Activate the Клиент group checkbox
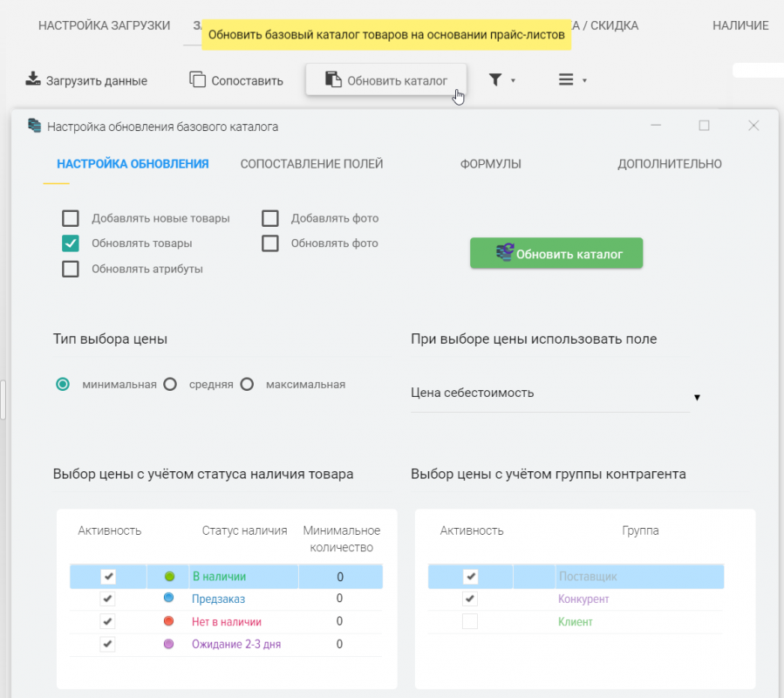 (x=470, y=622)
